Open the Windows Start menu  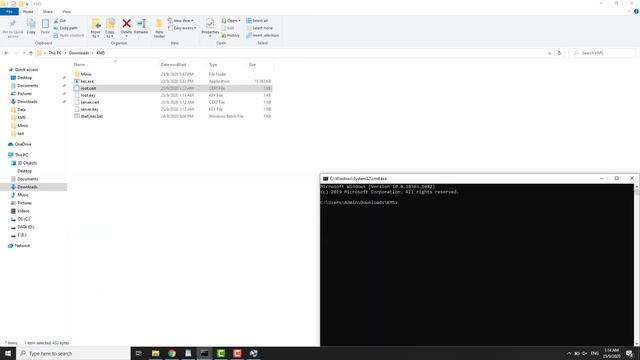pos(8,353)
